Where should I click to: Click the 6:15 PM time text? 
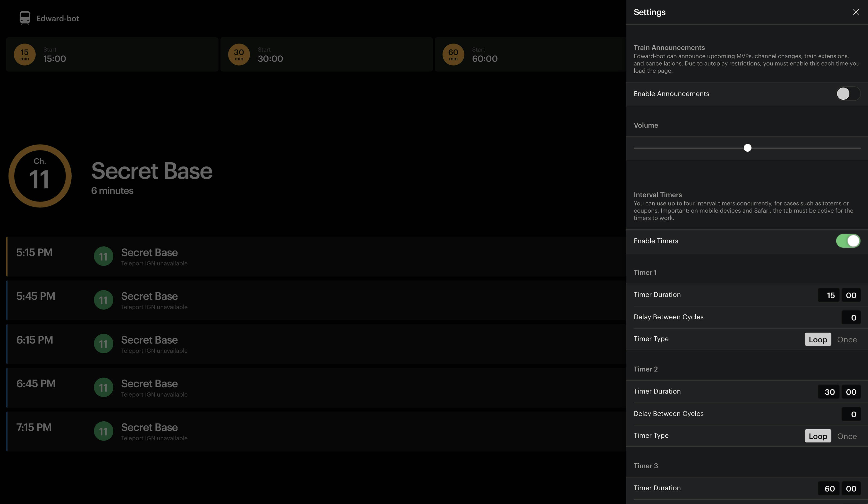(34, 340)
